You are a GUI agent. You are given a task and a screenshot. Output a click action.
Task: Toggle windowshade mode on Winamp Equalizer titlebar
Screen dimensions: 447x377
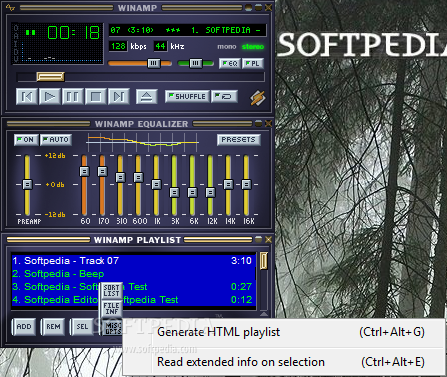258,123
